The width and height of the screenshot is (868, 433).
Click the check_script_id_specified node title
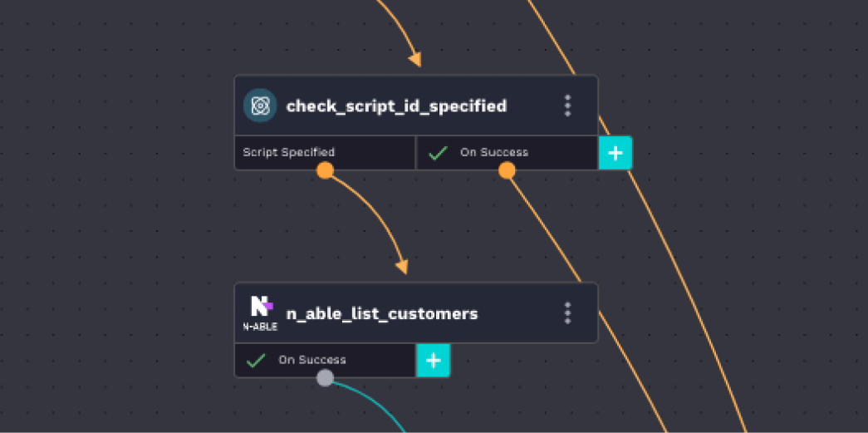(x=396, y=106)
